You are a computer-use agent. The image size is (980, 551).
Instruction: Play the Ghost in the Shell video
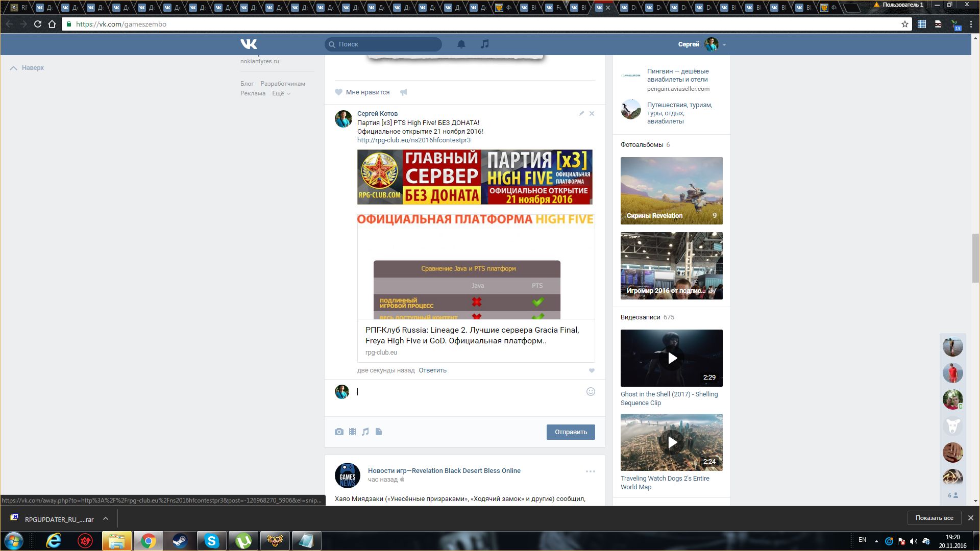[672, 358]
